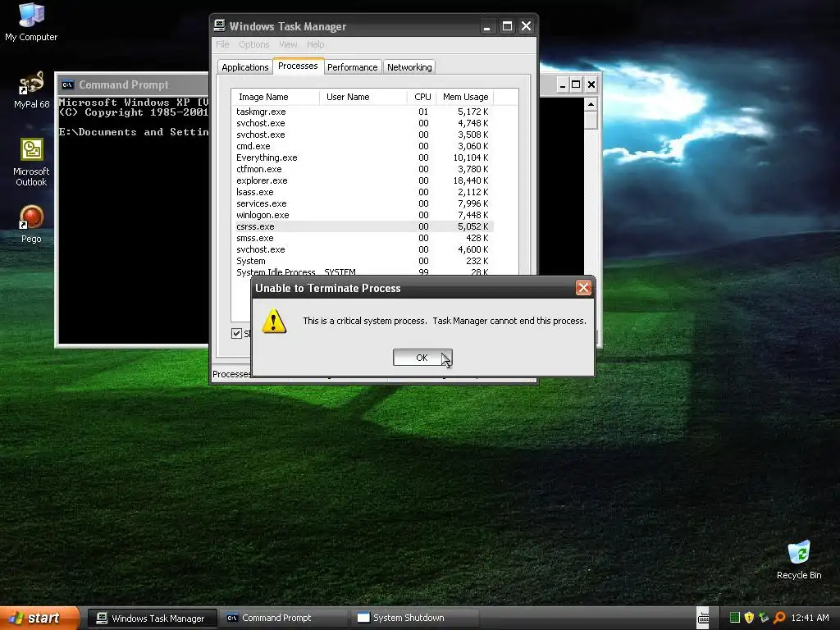Select explorer.exe process row
Viewport: 840px width, 630px height.
(363, 180)
